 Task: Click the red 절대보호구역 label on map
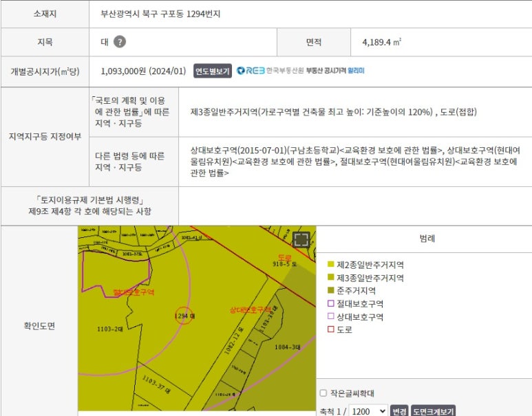pyautogui.click(x=134, y=292)
